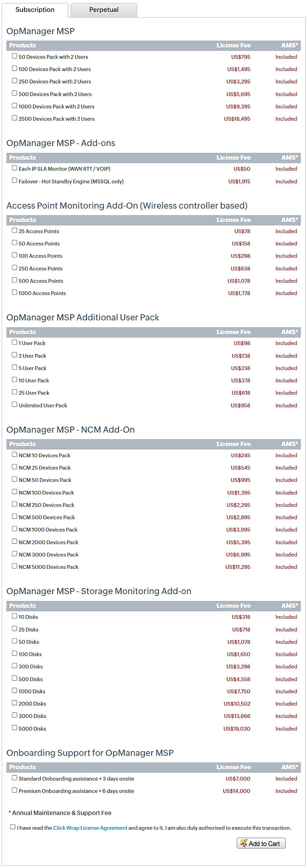Switch to the Perpetual tab
This screenshot has width=307, height=868.
pyautogui.click(x=103, y=10)
